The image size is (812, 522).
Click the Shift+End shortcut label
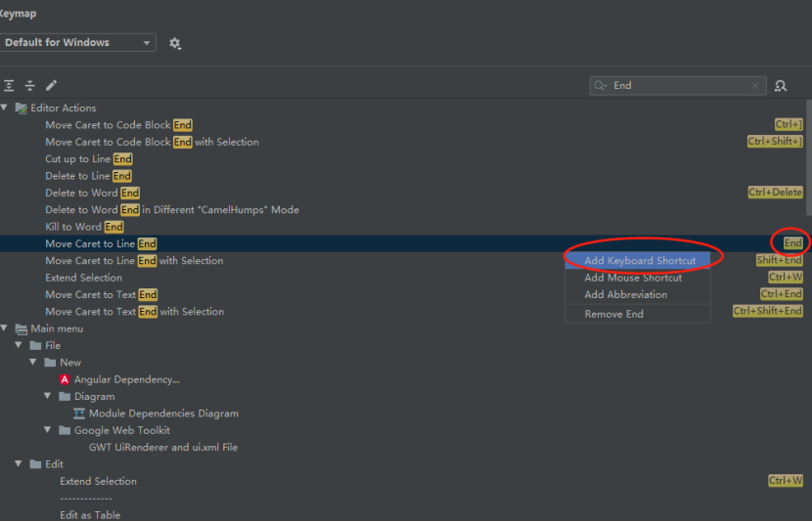coord(780,260)
